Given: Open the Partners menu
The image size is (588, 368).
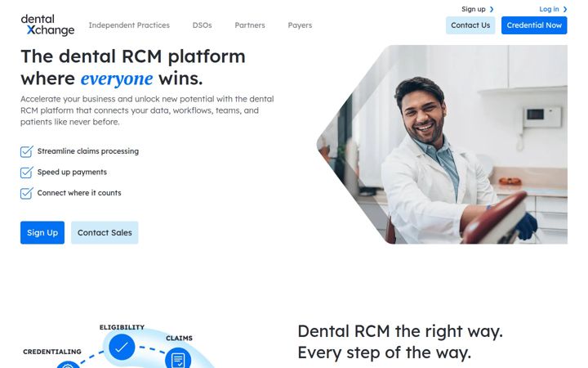Looking at the screenshot, I should click(250, 25).
